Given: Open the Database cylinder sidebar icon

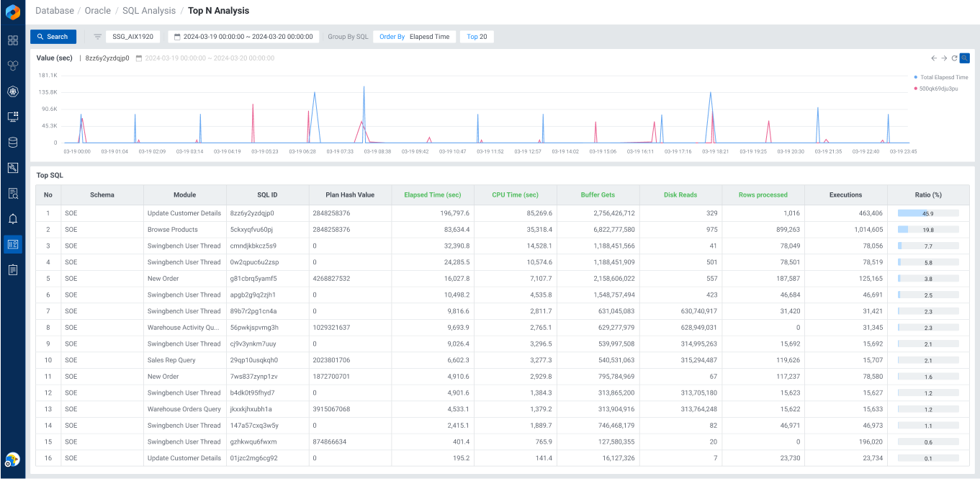Looking at the screenshot, I should [13, 142].
